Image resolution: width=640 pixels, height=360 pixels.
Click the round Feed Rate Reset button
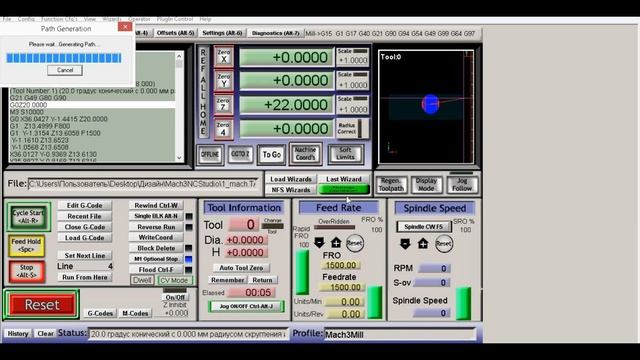354,243
